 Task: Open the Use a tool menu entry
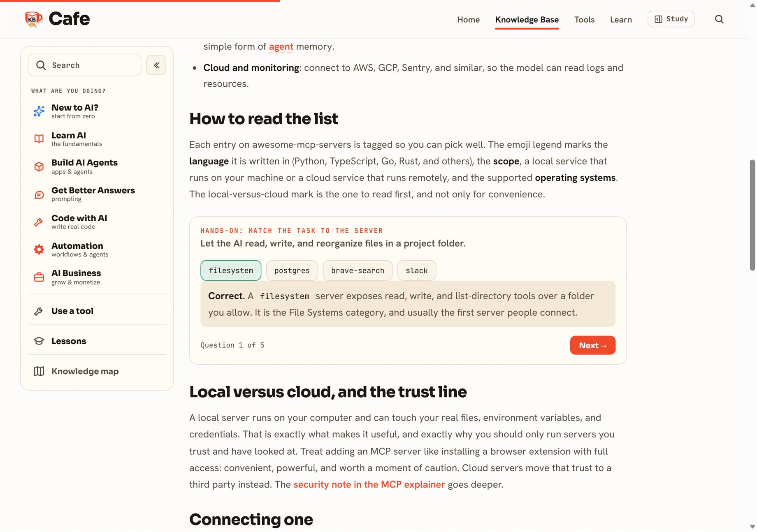click(x=97, y=311)
